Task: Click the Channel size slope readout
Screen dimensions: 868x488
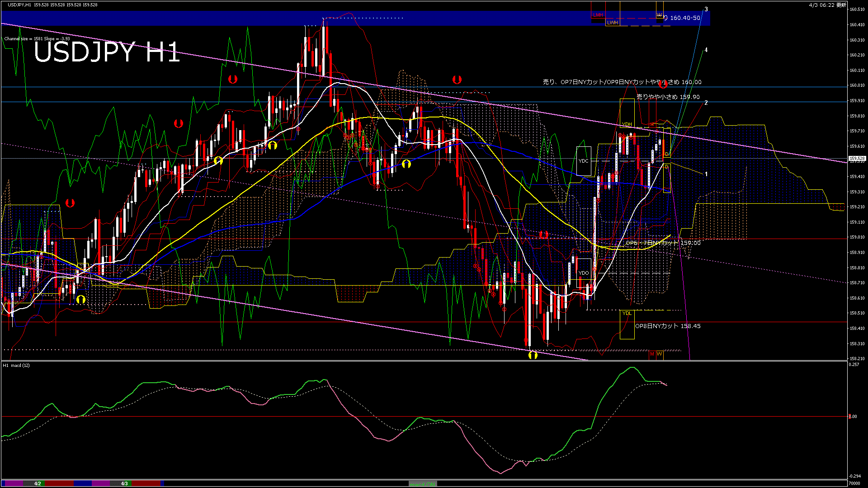Action: click(37, 39)
